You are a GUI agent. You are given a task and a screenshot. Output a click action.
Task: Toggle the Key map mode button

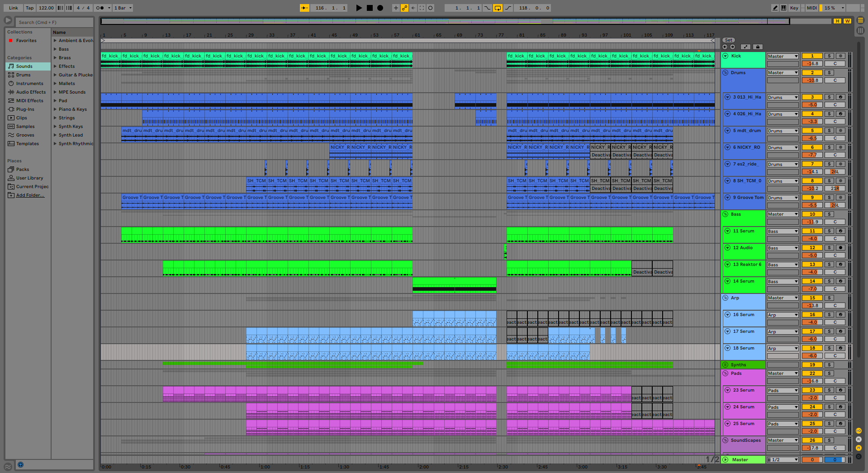pos(794,8)
